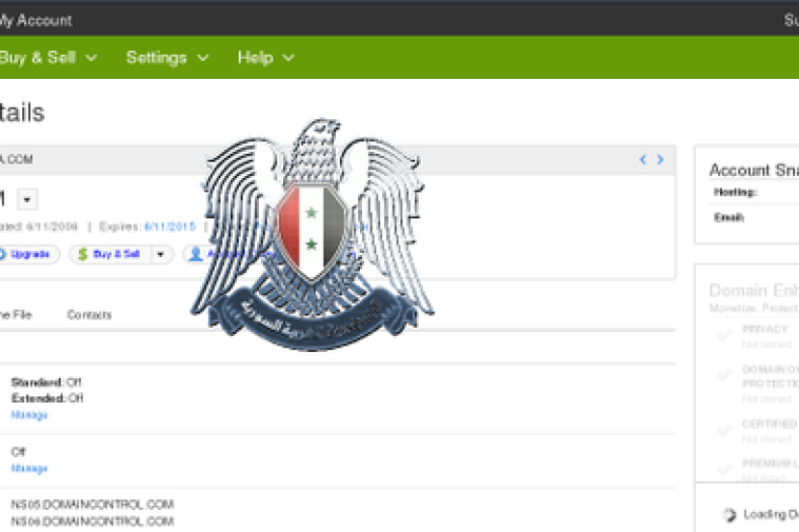Open the Buy & Sell navigation menu

46,58
